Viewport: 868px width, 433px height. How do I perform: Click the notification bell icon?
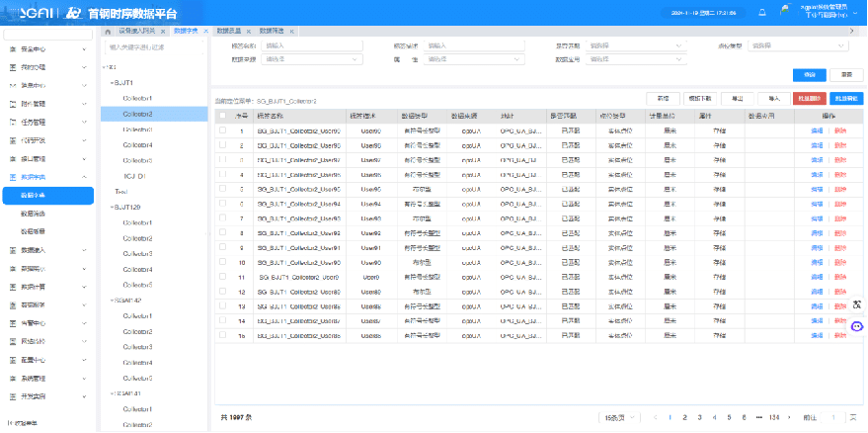761,13
